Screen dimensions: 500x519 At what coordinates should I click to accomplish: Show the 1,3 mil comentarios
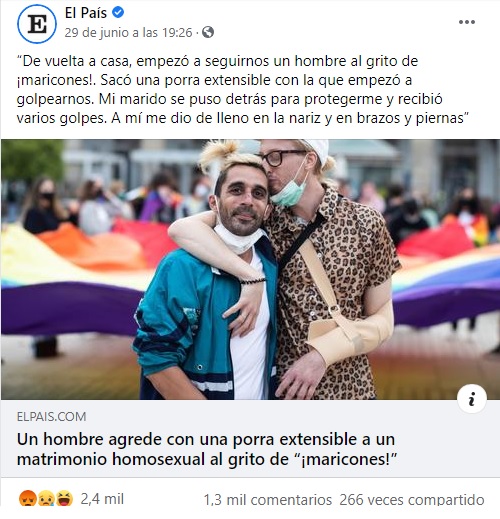268,500
